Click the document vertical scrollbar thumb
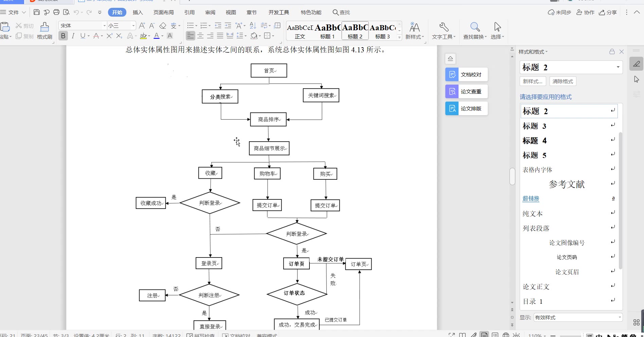Screen dimensions: 644x337 point(512,176)
